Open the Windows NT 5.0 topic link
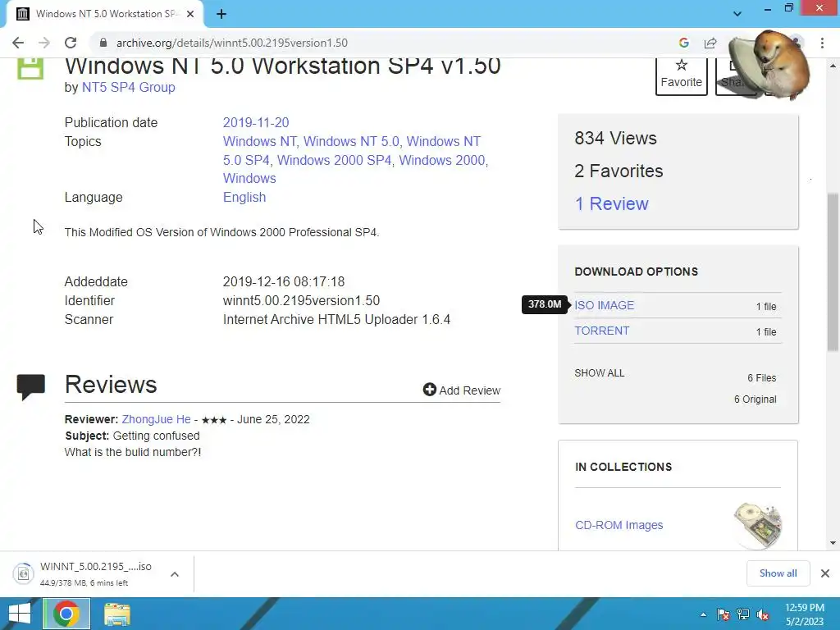The image size is (840, 630). click(x=351, y=141)
